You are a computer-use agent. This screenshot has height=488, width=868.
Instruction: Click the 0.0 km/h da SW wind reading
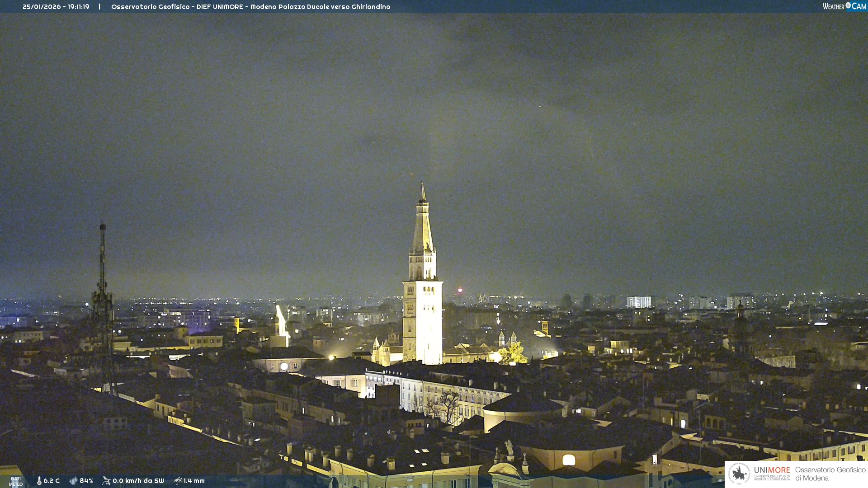(138, 481)
